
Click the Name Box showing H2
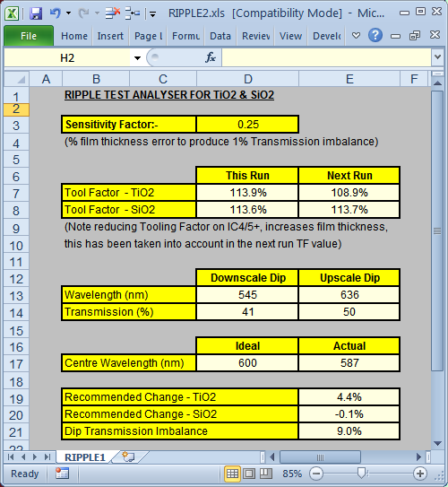point(67,57)
